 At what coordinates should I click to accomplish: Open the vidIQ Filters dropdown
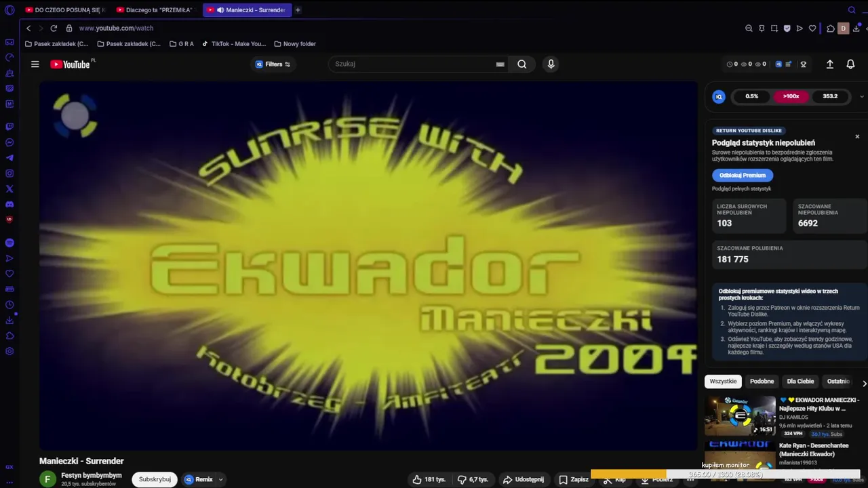(x=273, y=64)
